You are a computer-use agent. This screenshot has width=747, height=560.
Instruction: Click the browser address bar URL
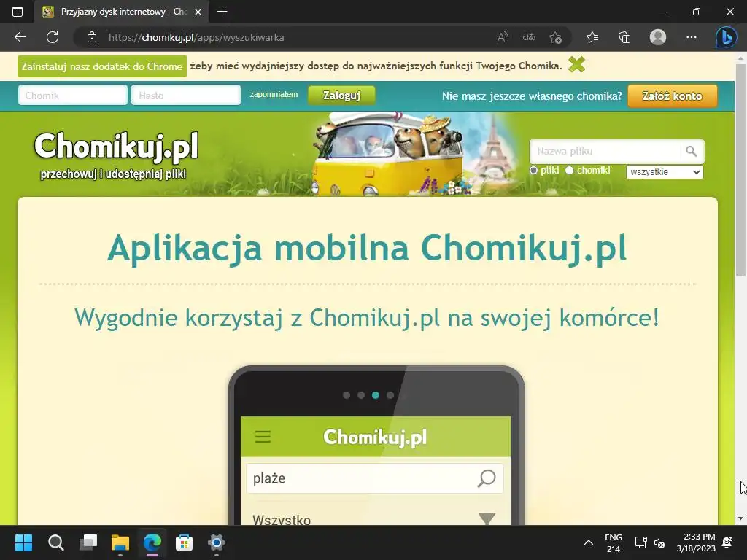pyautogui.click(x=196, y=37)
